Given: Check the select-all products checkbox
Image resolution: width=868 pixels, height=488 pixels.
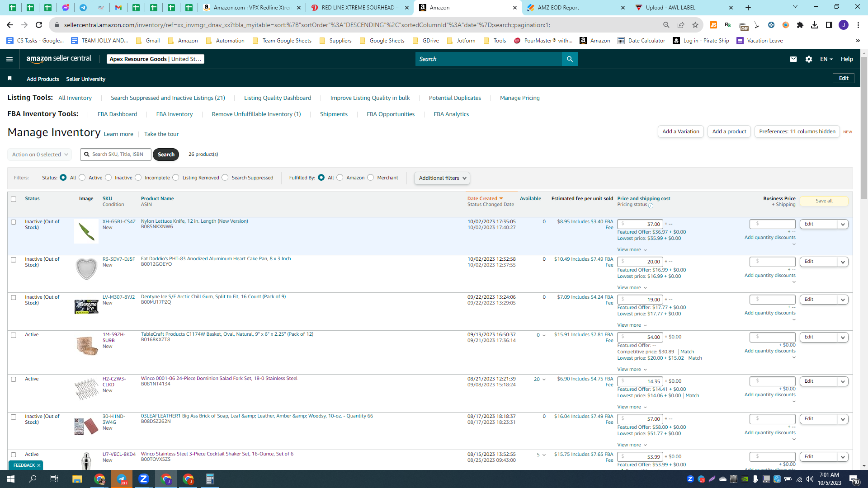Looking at the screenshot, I should [14, 199].
